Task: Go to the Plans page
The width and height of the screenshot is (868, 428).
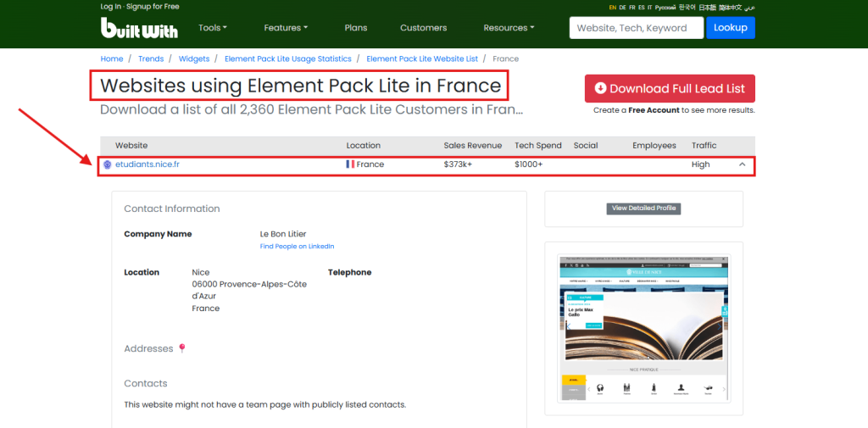Action: point(355,28)
